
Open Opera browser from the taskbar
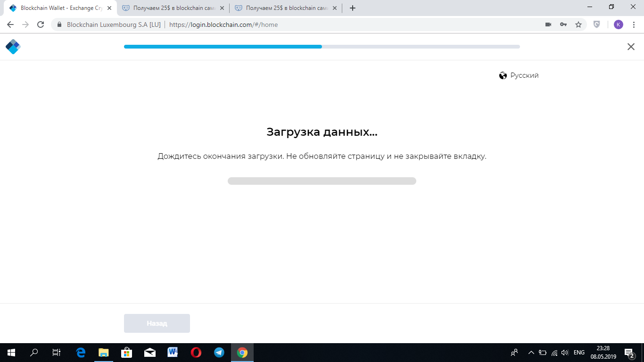pyautogui.click(x=196, y=353)
